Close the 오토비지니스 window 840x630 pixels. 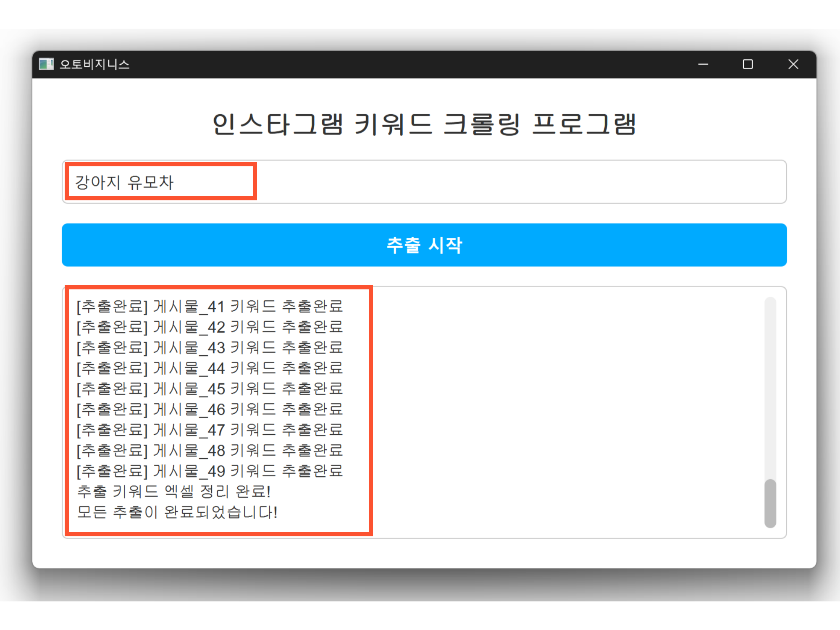793,64
